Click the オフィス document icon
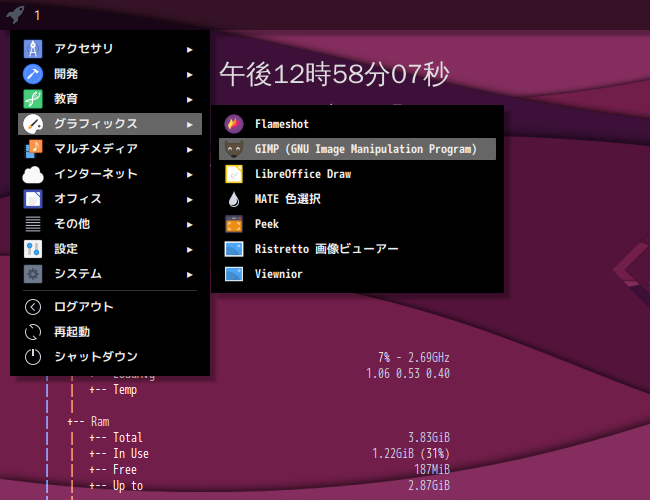 click(x=33, y=199)
